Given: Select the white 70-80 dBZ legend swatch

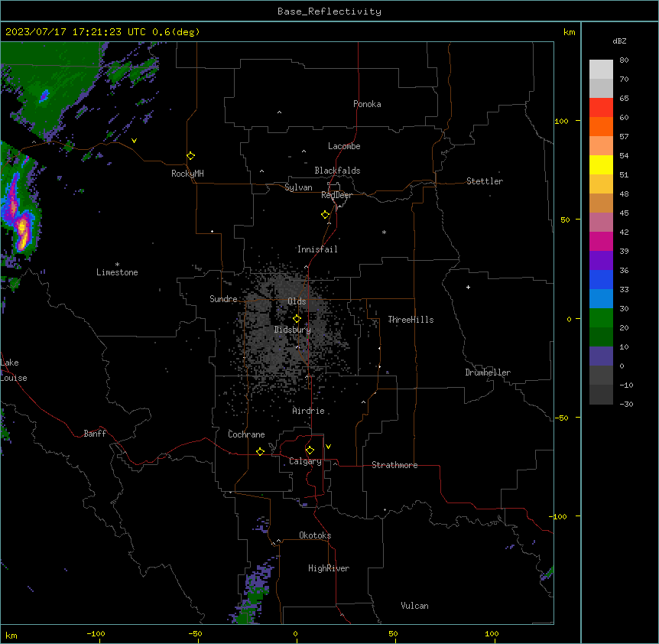Looking at the screenshot, I should [x=601, y=70].
